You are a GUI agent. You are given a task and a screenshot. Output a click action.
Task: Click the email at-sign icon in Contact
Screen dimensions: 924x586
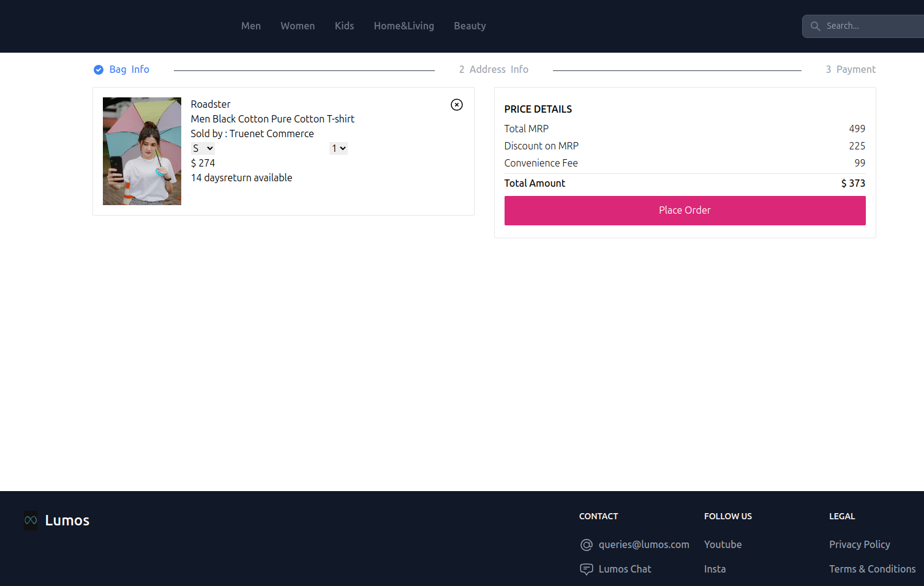(586, 545)
